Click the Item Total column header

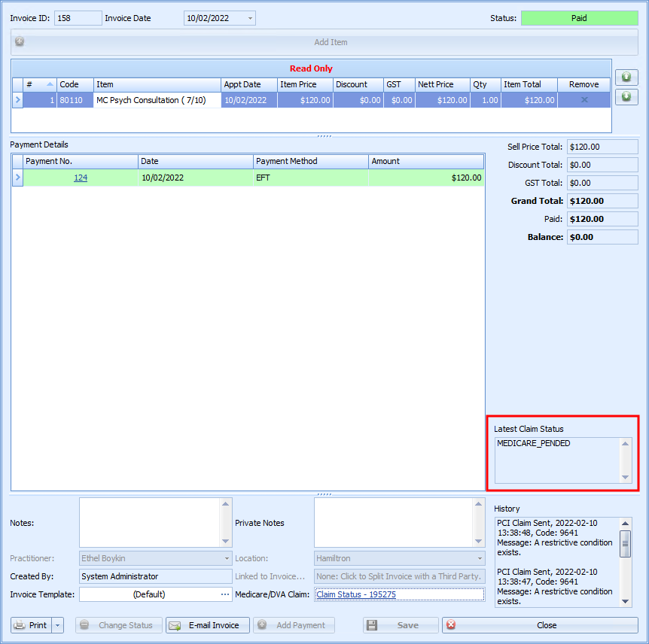tap(529, 84)
